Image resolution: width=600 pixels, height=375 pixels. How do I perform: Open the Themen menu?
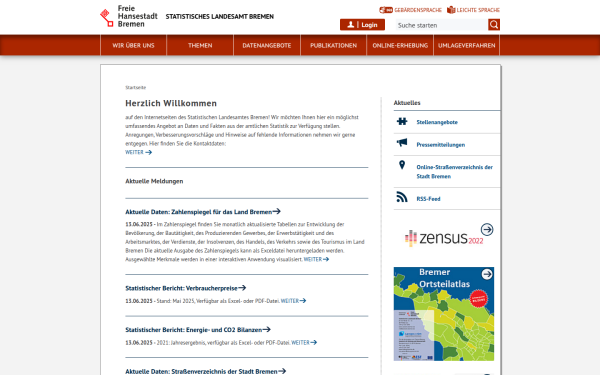[200, 45]
